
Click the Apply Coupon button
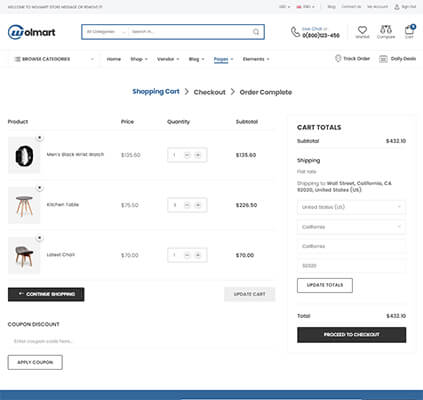tap(35, 362)
